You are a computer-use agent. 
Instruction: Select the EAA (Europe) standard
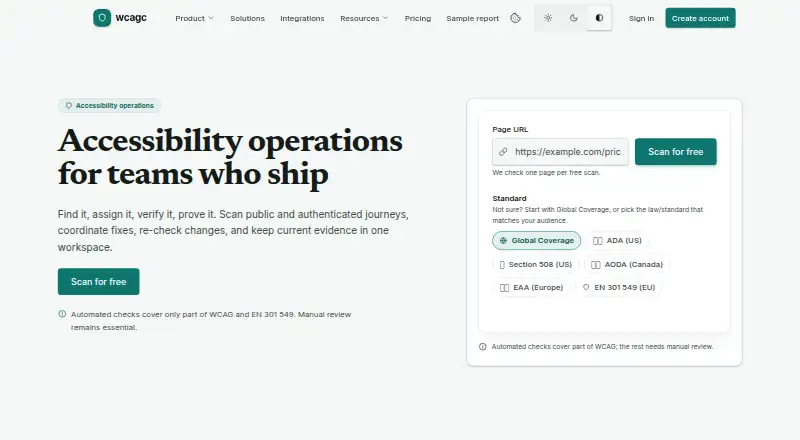click(531, 287)
